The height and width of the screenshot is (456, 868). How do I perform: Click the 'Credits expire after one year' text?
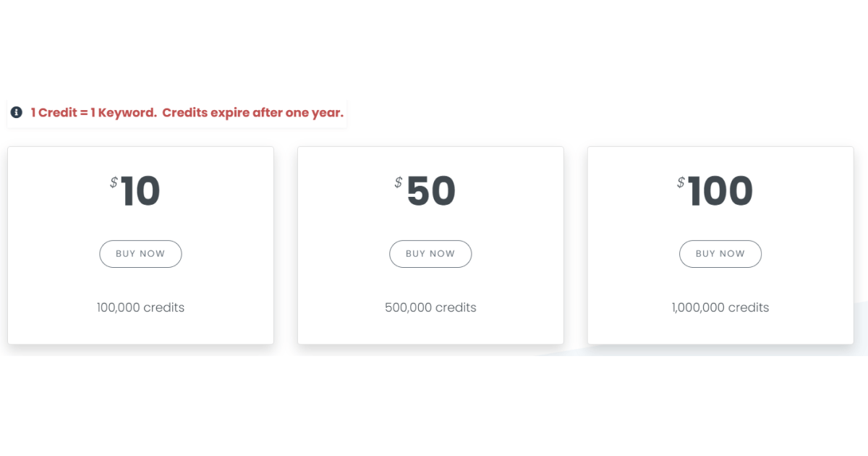coord(252,113)
